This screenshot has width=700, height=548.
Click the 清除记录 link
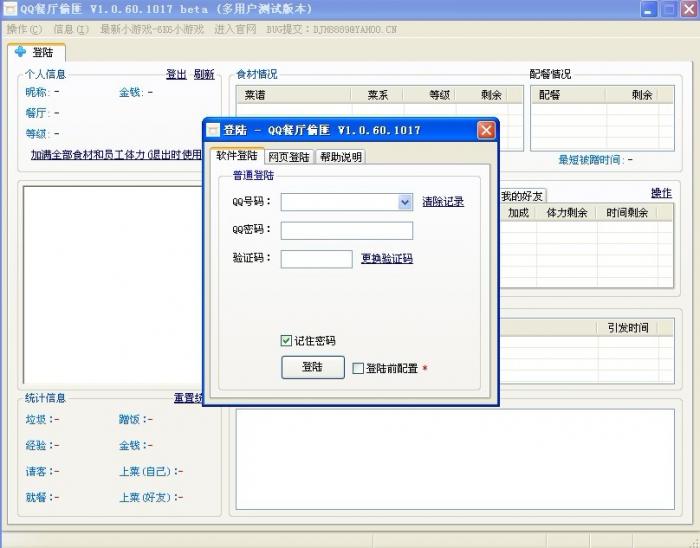(443, 202)
